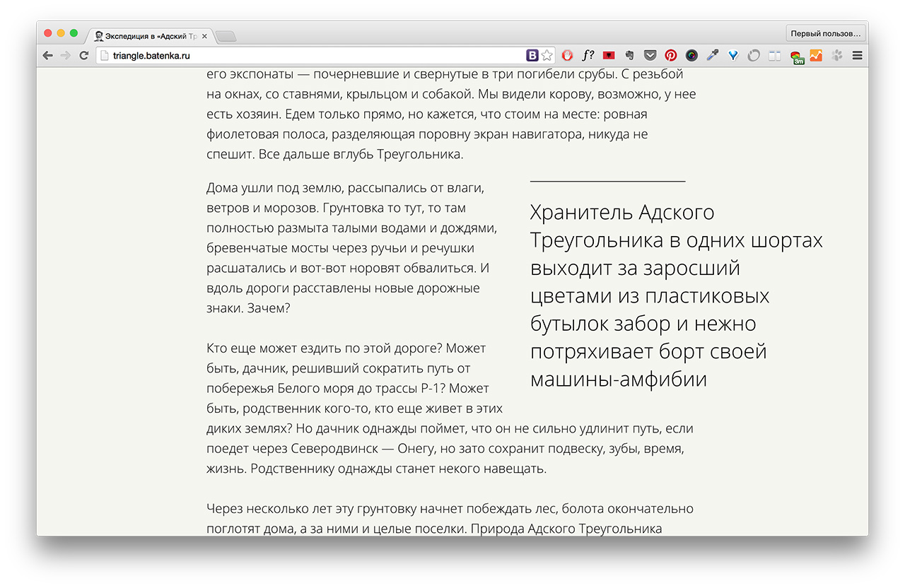Activate the eyedropper color picker extension

point(712,55)
